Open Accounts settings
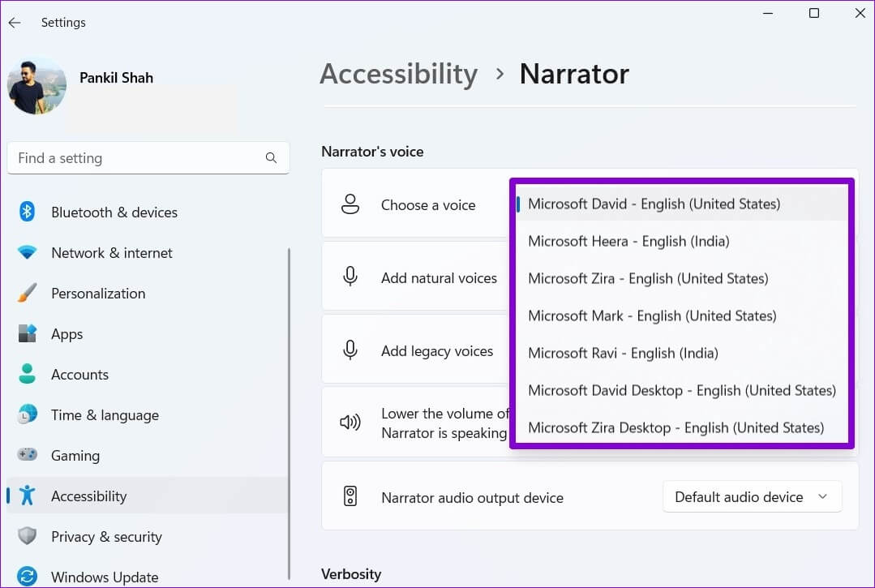The image size is (875, 588). [79, 375]
